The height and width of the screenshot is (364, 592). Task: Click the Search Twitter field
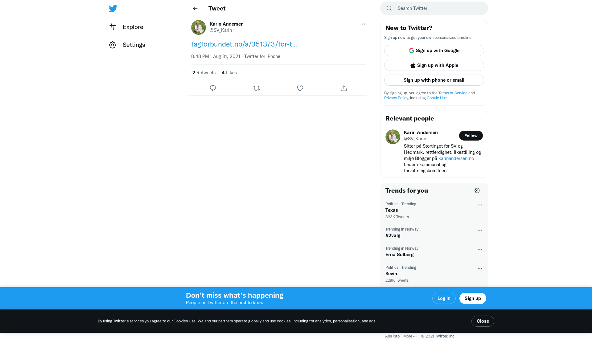click(x=434, y=8)
